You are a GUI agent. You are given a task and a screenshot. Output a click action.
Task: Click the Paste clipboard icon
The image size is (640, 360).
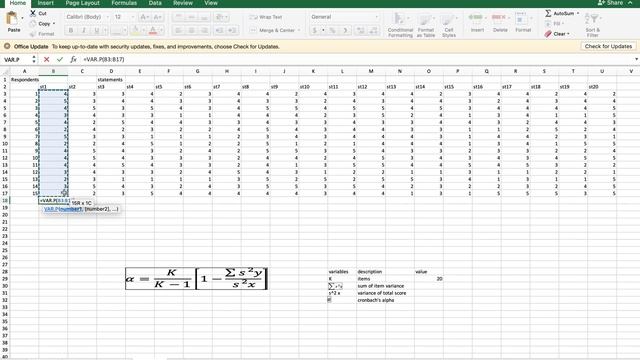[x=12, y=18]
